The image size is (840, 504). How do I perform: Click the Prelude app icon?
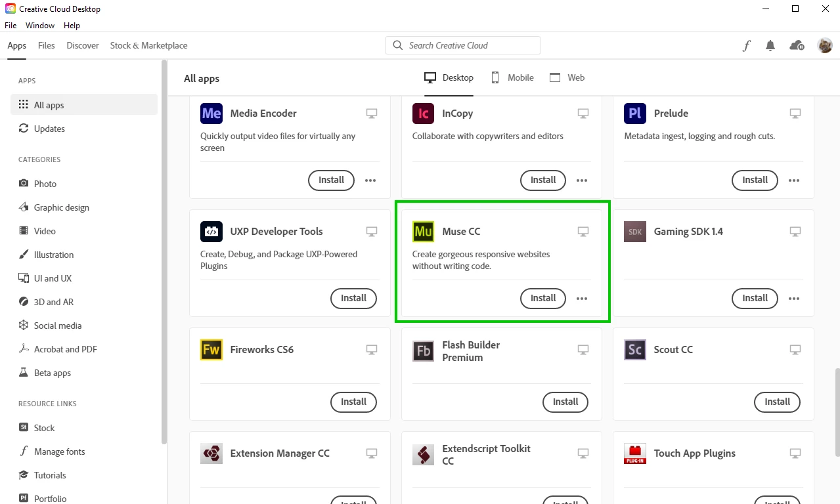coord(635,114)
